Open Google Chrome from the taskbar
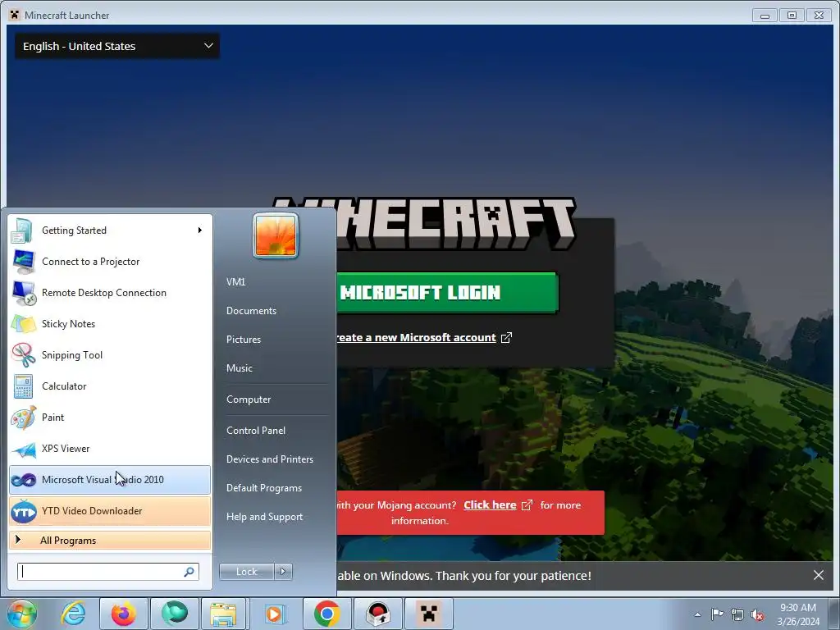The height and width of the screenshot is (630, 840). tap(326, 614)
